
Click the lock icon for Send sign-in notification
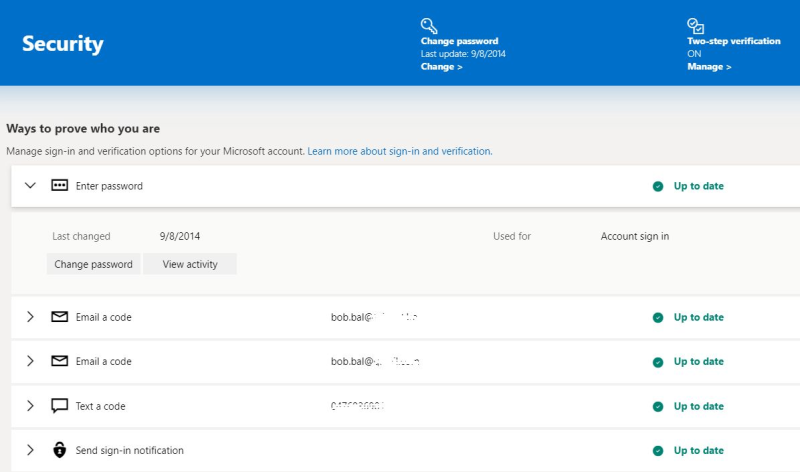60,450
